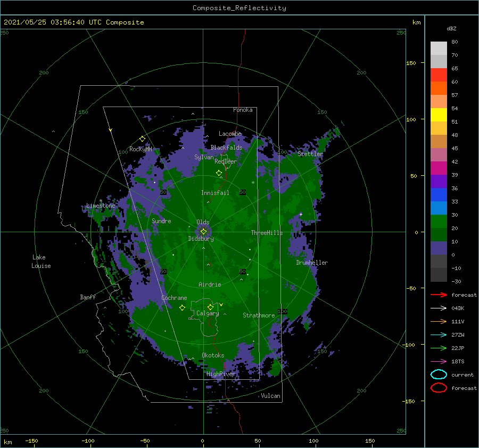
Task: Click the Airdrie label
Action: [x=210, y=284]
